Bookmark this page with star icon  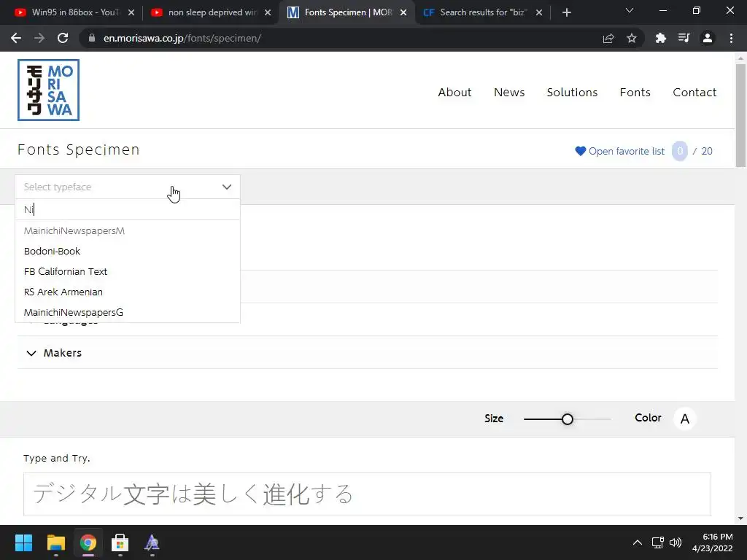point(632,38)
